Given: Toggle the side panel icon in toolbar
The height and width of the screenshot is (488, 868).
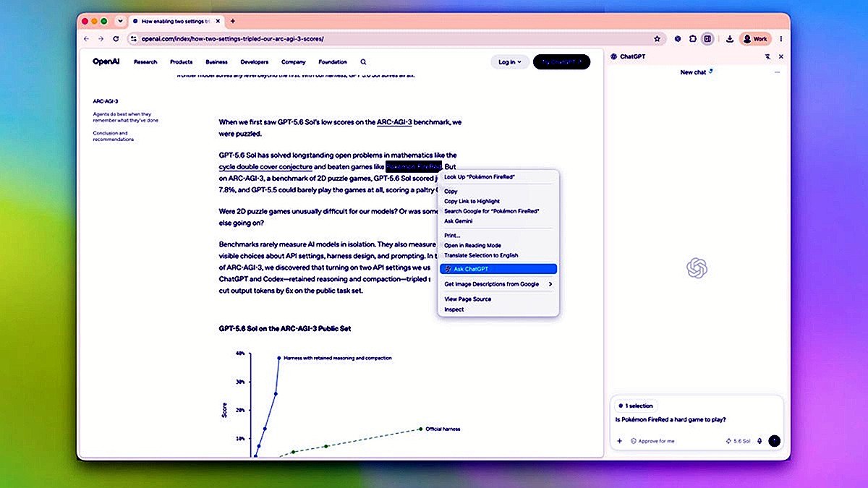Looking at the screenshot, I should pyautogui.click(x=708, y=38).
